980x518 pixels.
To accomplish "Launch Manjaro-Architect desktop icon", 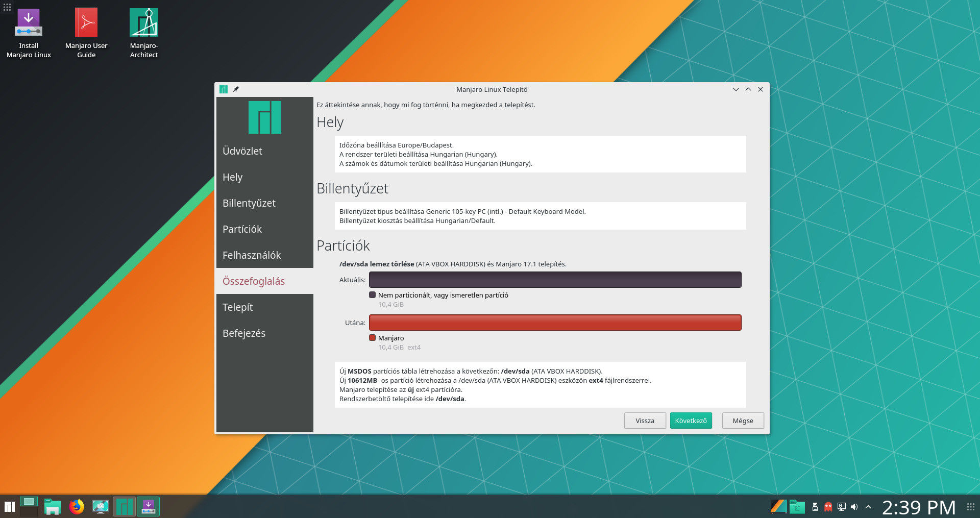I will [144, 34].
